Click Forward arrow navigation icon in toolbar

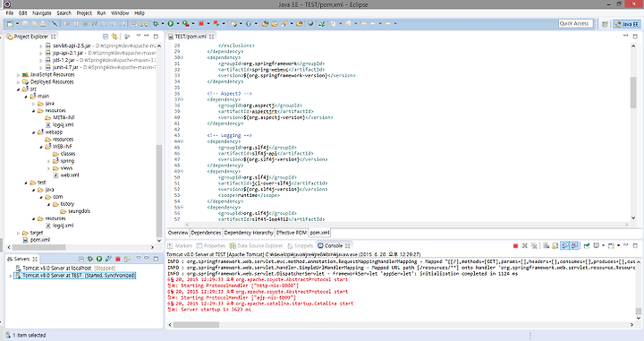coord(387,24)
